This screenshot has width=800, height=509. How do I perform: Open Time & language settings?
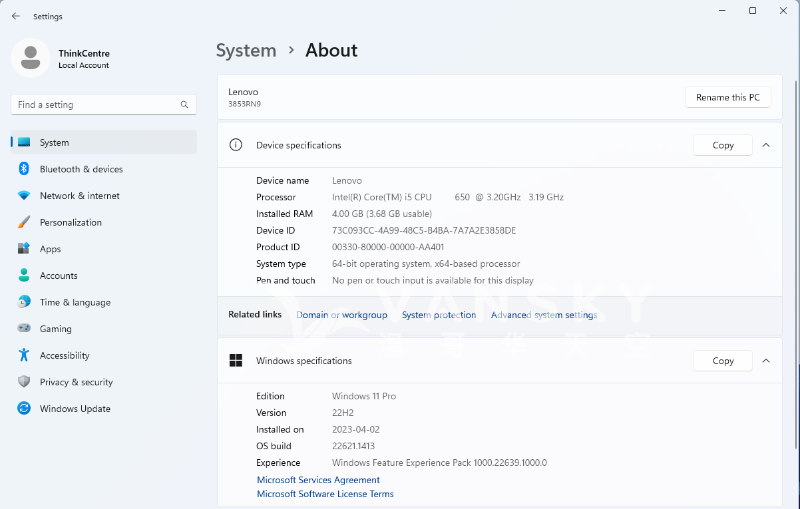pos(104,302)
